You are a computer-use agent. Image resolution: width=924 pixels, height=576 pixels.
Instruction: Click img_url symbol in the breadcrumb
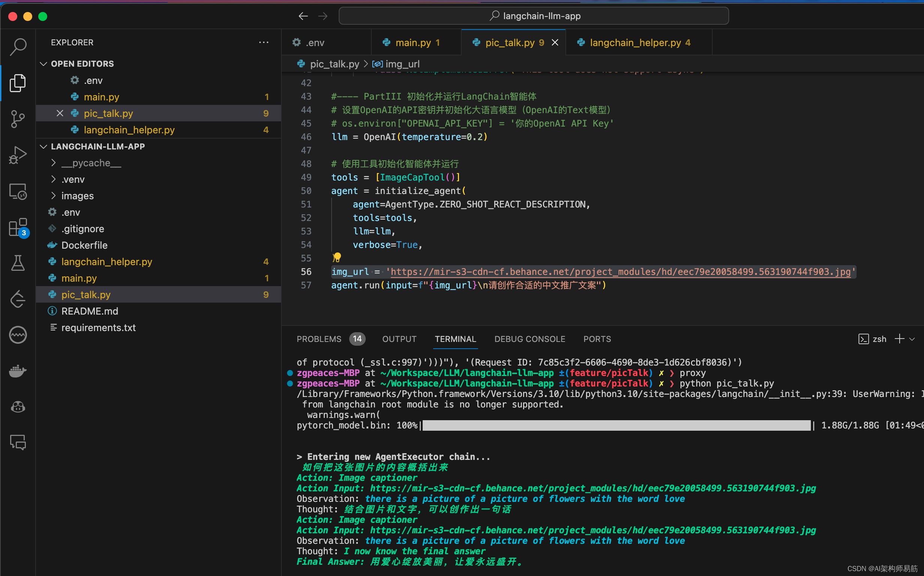click(x=402, y=64)
